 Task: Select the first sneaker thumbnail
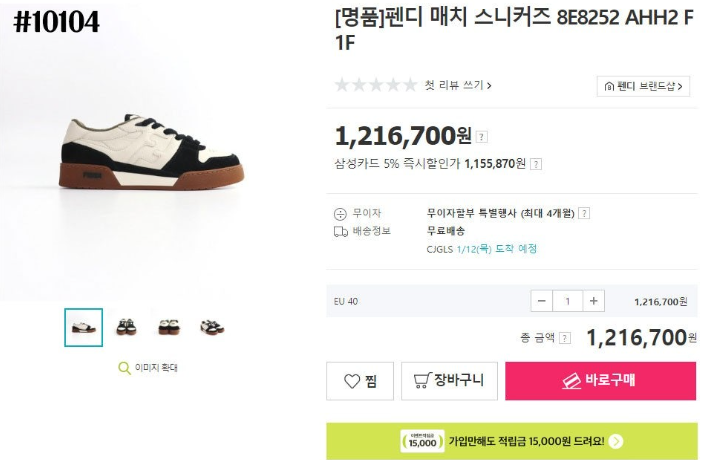click(83, 327)
